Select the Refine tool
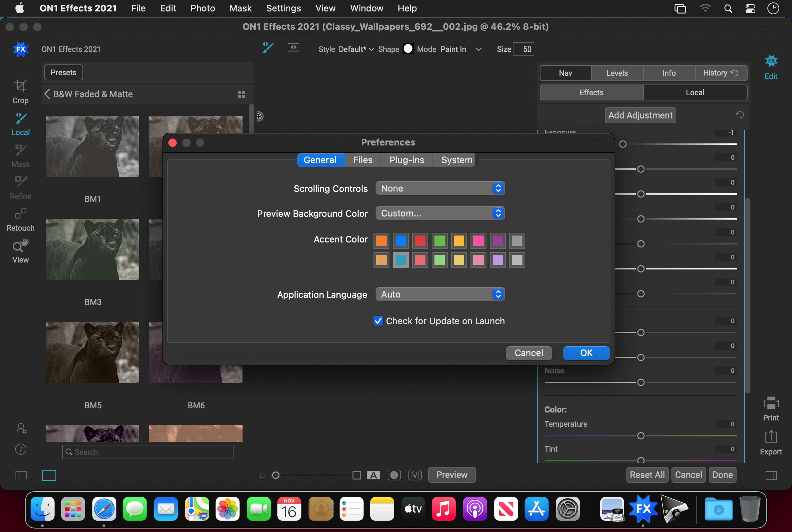The width and height of the screenshot is (792, 532). coord(20,187)
